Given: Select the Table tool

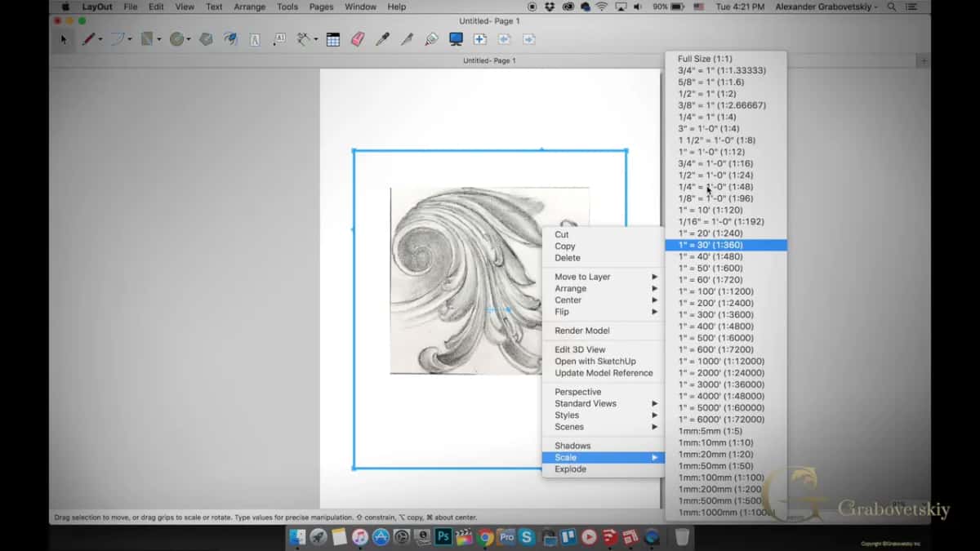Looking at the screenshot, I should [333, 39].
